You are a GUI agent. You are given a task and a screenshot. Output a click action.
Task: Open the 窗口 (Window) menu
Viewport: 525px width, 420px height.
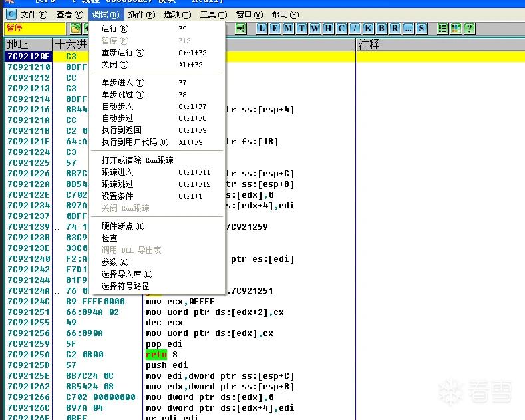(x=250, y=15)
